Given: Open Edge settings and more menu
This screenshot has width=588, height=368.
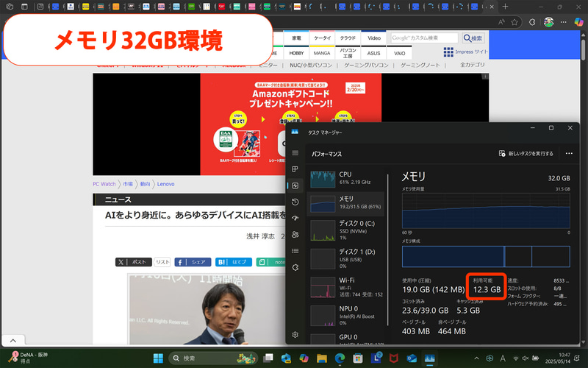Looking at the screenshot, I should pos(563,22).
